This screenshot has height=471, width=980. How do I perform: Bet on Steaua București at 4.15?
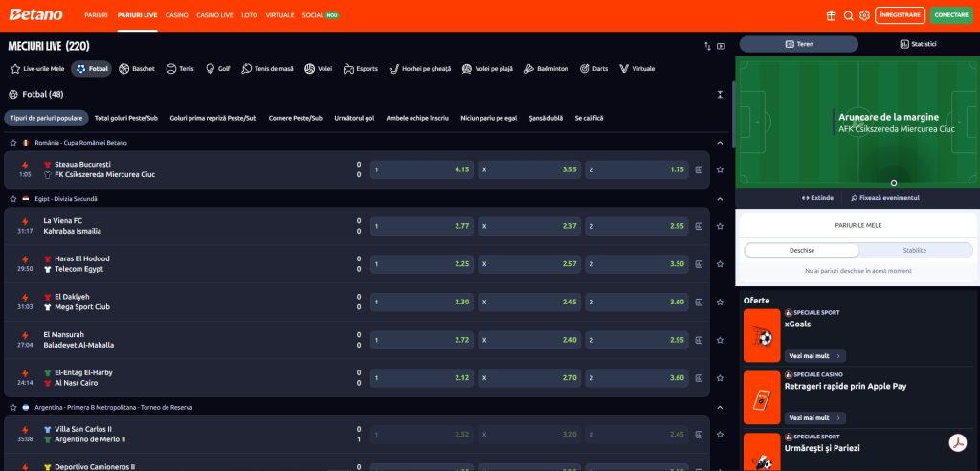tap(422, 169)
